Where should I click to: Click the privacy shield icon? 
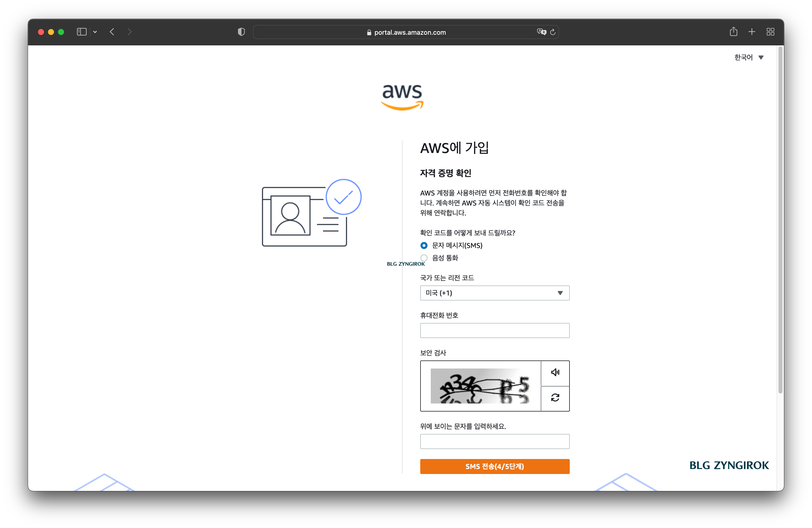pyautogui.click(x=241, y=32)
